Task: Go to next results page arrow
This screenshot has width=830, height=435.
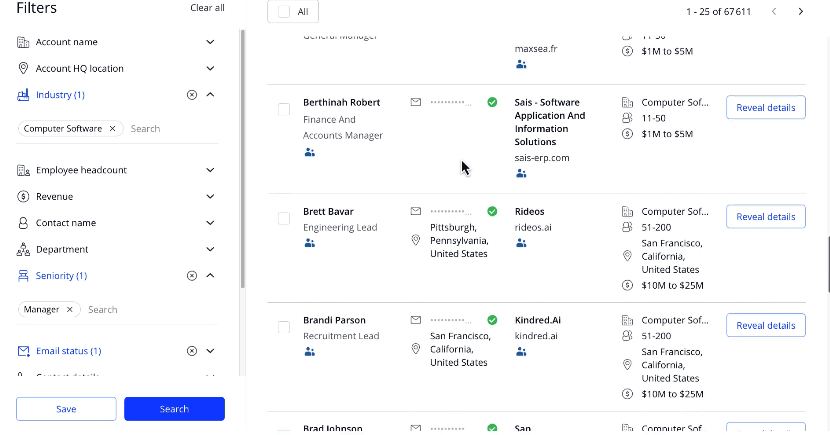Action: pyautogui.click(x=800, y=12)
